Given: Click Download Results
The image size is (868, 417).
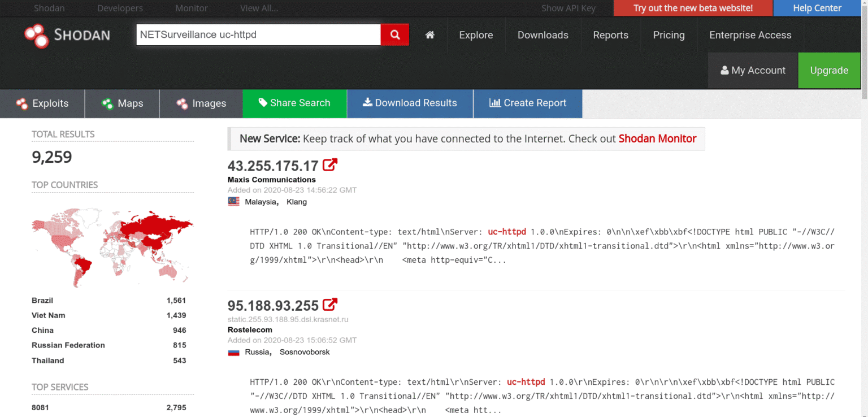Looking at the screenshot, I should (x=410, y=103).
